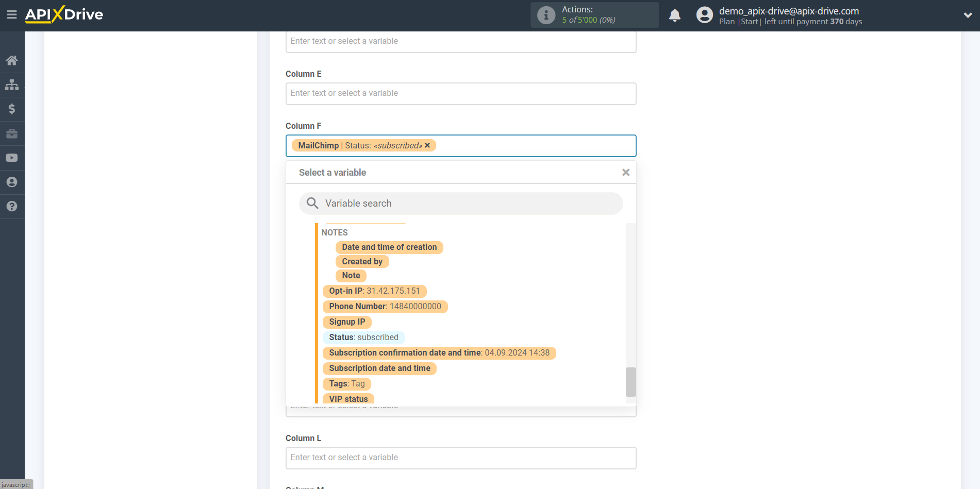
Task: Remove the MailChimp Status variable tag
Action: coord(427,145)
